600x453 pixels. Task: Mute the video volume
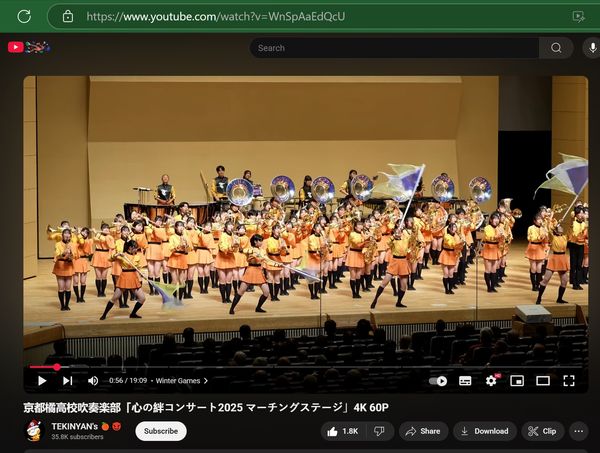pos(93,381)
